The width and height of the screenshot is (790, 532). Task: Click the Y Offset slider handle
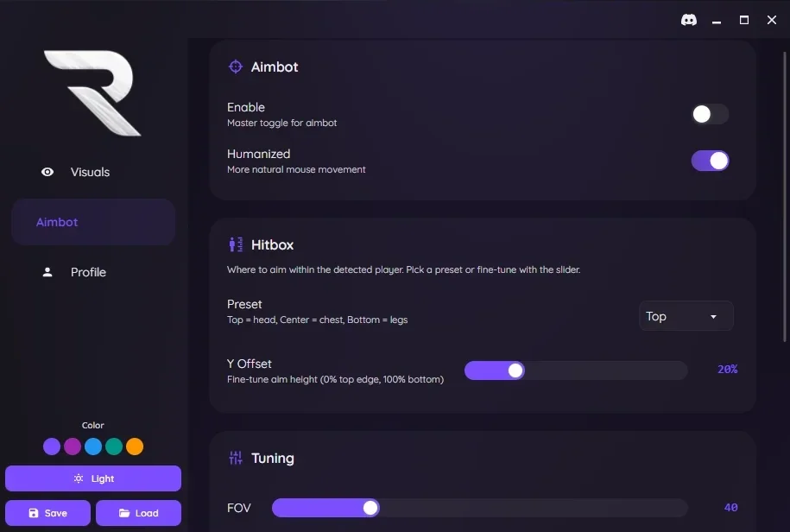click(515, 370)
